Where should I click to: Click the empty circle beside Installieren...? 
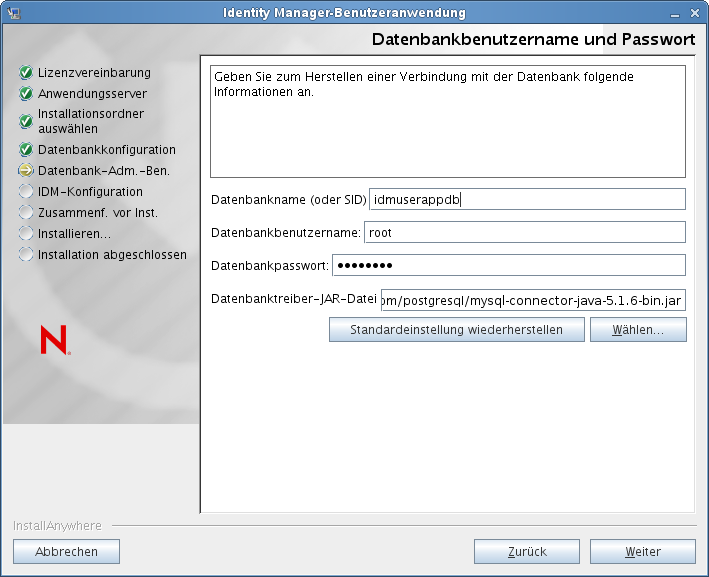26,233
